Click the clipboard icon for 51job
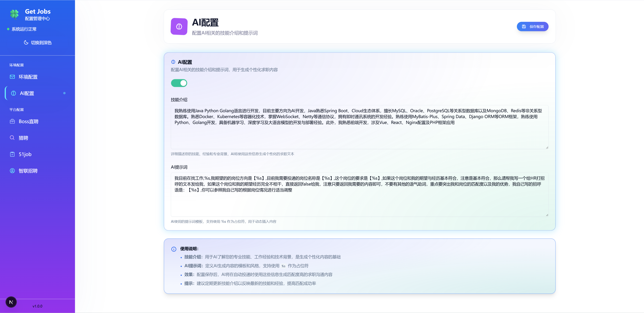The height and width of the screenshot is (313, 644). [13, 154]
